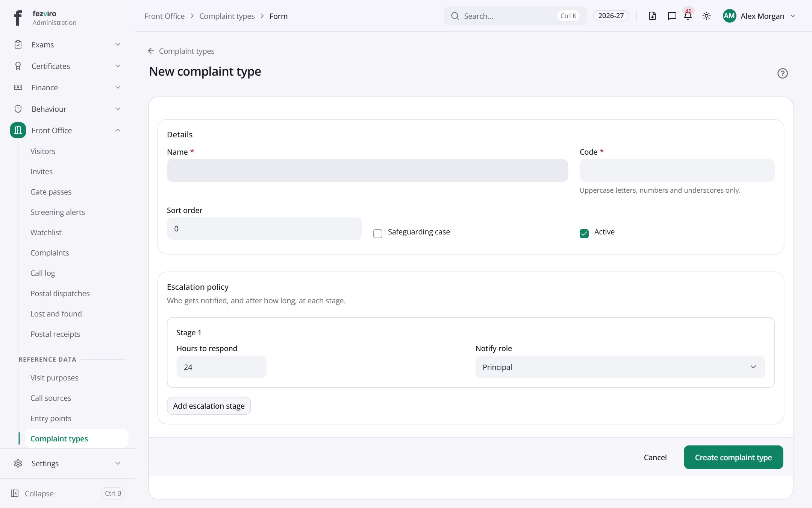Expand the Exams menu chevron
The width and height of the screenshot is (812, 508).
[118, 45]
